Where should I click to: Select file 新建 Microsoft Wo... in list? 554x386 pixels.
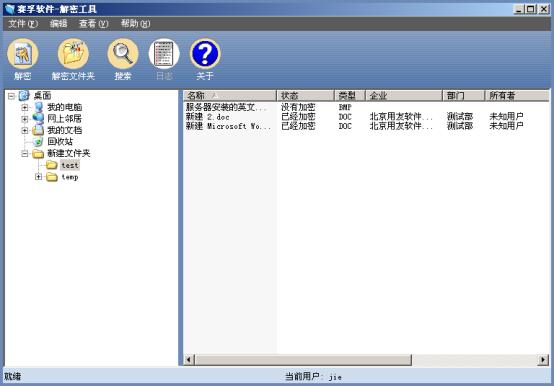click(x=228, y=126)
